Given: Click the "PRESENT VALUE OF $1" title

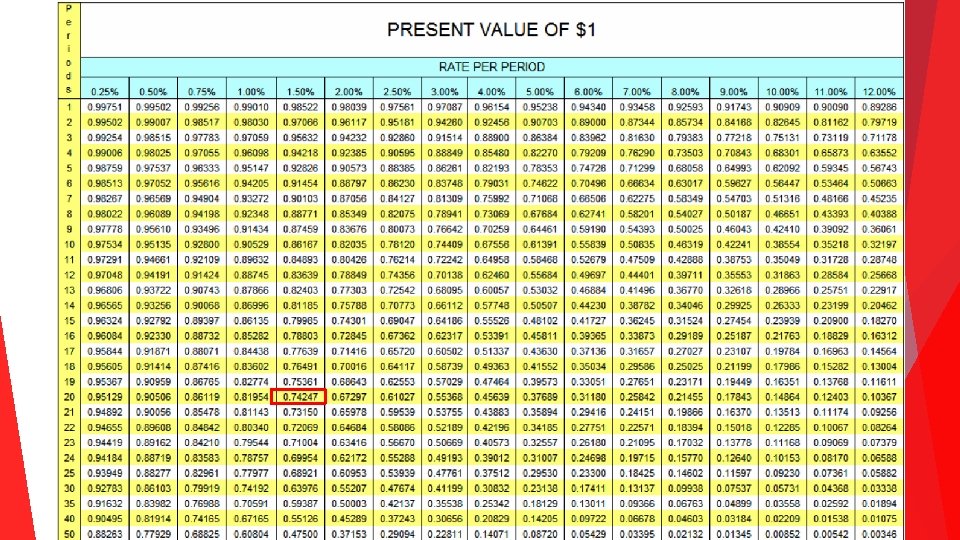Looking at the screenshot, I should point(492,30).
